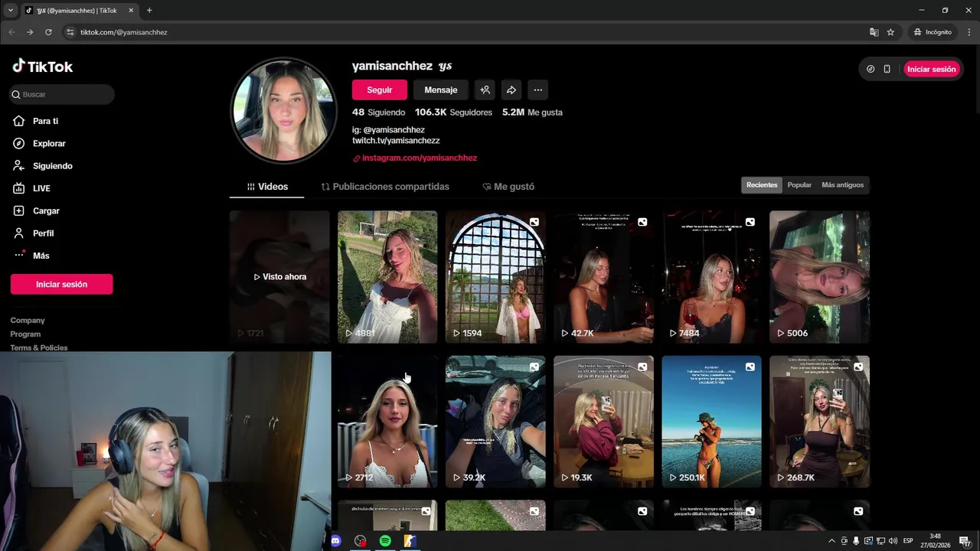Click the browser forward arrow
The width and height of the screenshot is (980, 551).
click(x=30, y=32)
